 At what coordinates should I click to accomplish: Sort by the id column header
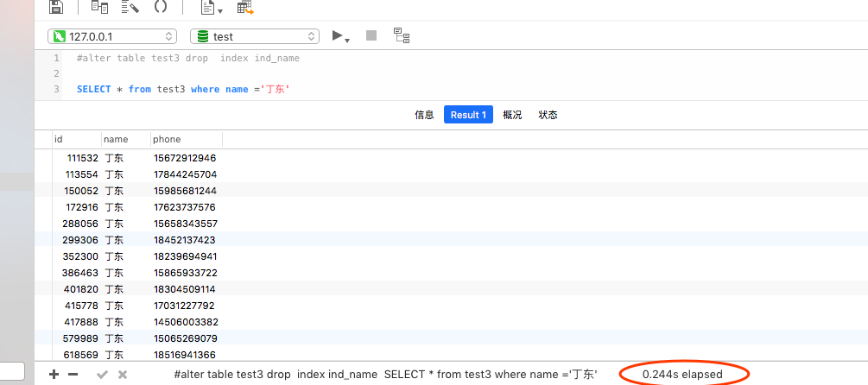[x=76, y=139]
